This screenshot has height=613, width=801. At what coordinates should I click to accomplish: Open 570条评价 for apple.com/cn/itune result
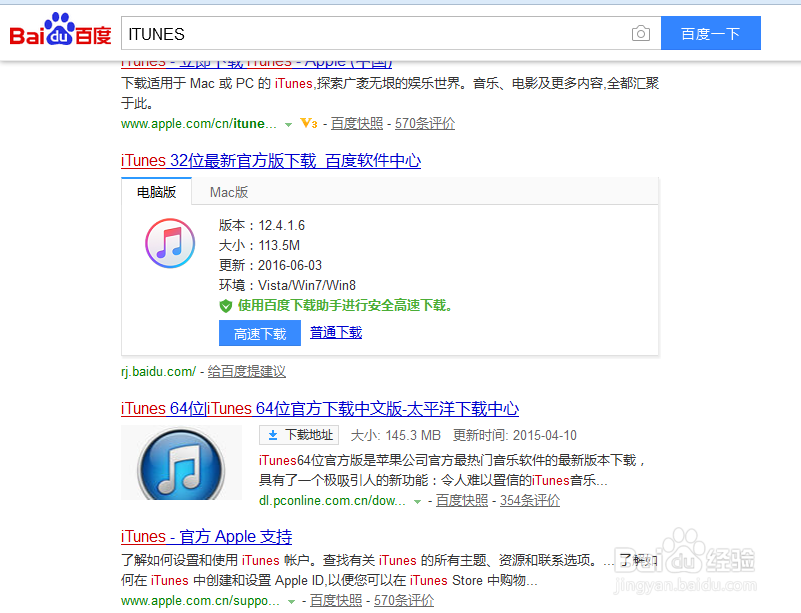[425, 124]
